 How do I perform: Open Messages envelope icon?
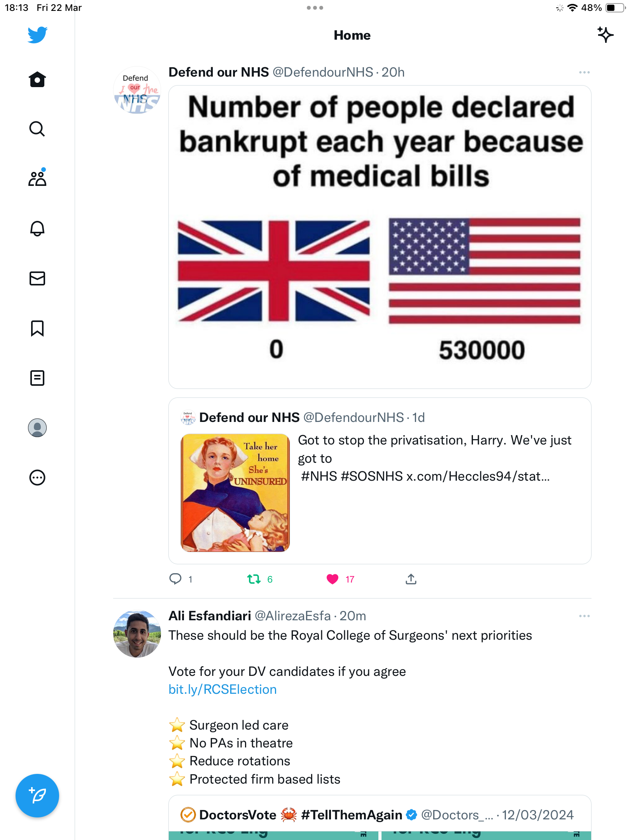point(37,278)
